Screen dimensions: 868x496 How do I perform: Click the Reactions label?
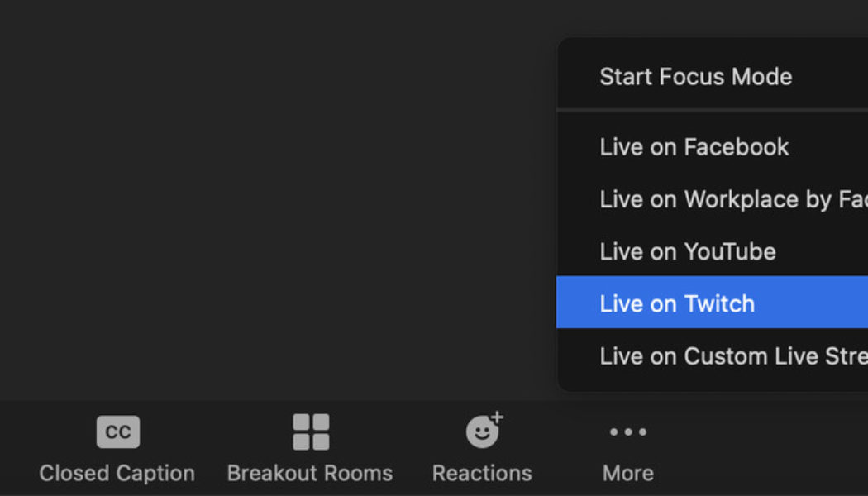click(482, 473)
